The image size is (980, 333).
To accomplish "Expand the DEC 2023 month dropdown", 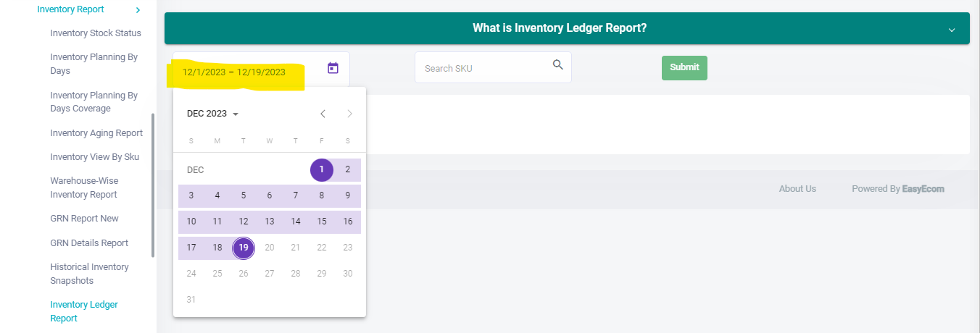I will click(x=213, y=114).
